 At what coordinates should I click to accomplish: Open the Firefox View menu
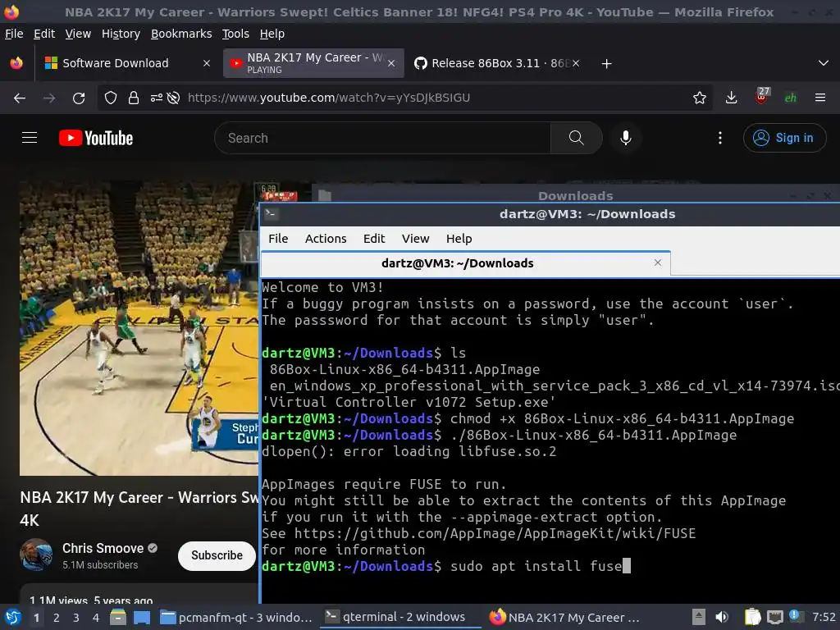point(78,34)
